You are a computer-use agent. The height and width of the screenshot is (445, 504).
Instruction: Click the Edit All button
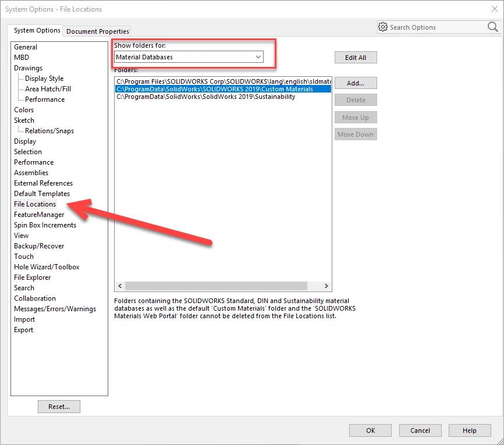pos(355,57)
